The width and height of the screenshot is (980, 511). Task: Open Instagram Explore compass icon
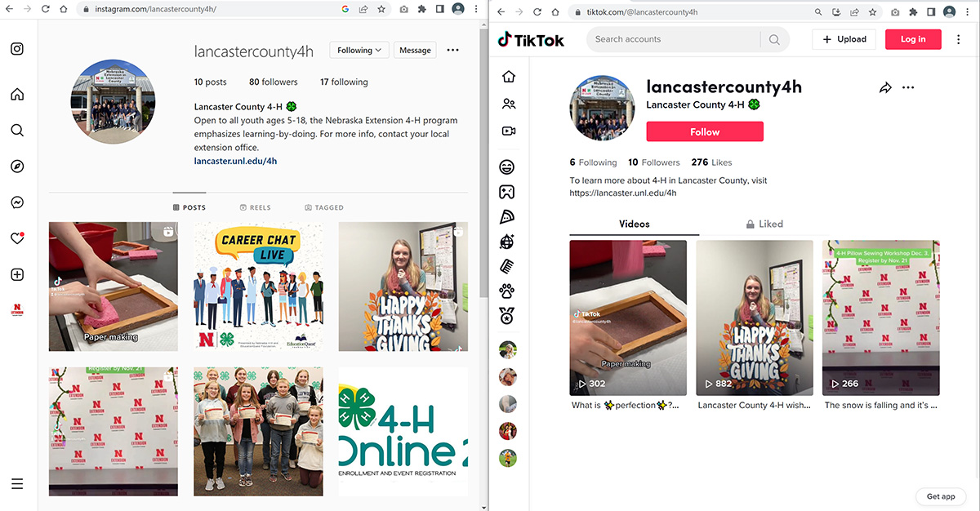click(x=17, y=167)
